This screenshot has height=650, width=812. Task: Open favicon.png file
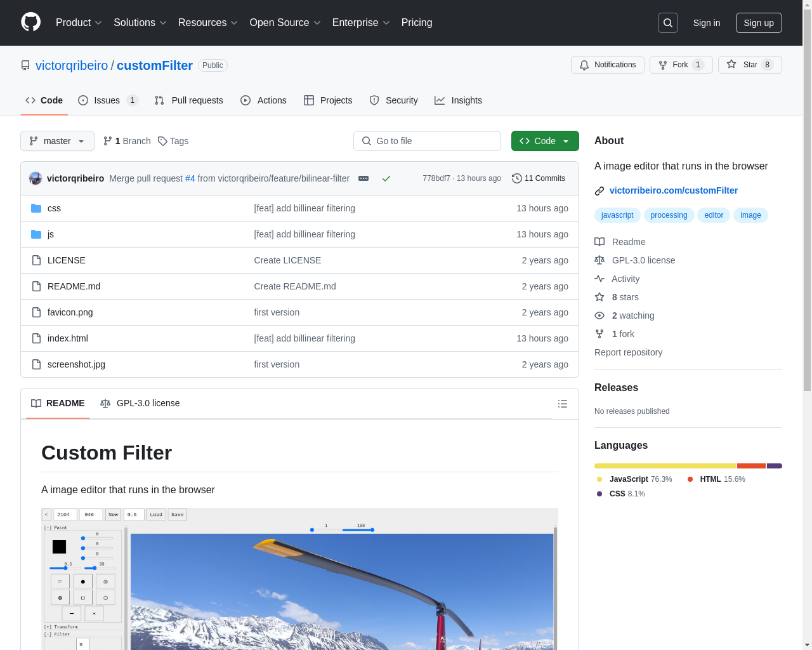70,312
